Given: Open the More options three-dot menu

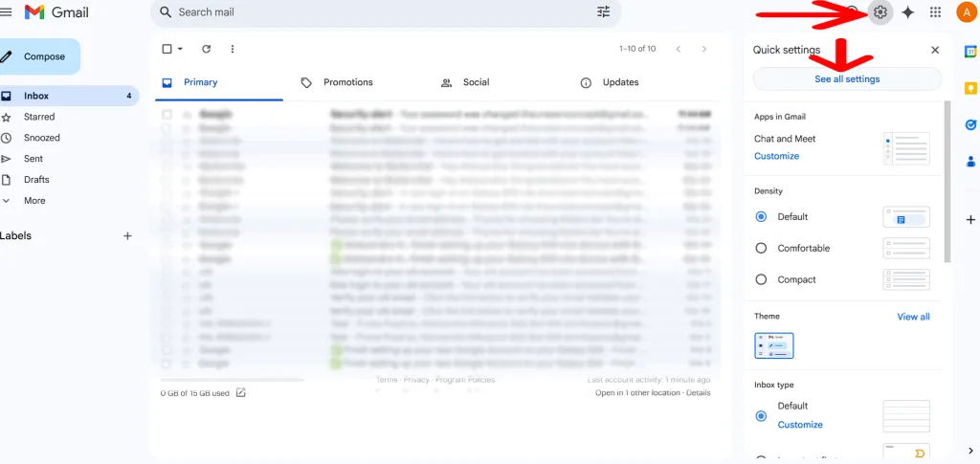Looking at the screenshot, I should pyautogui.click(x=233, y=49).
